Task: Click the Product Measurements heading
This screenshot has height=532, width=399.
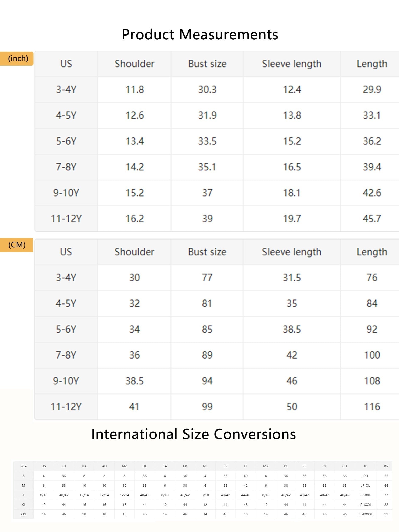Action: pyautogui.click(x=200, y=34)
